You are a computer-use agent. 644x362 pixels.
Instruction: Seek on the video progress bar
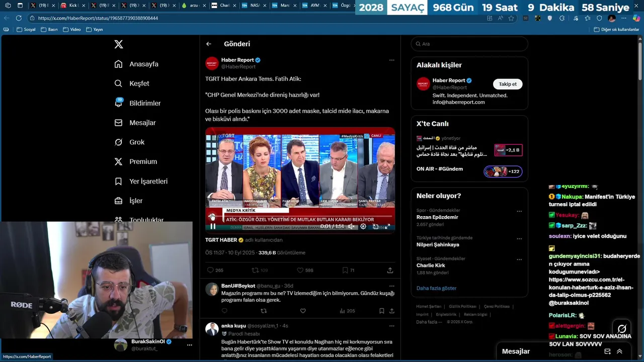(x=300, y=217)
